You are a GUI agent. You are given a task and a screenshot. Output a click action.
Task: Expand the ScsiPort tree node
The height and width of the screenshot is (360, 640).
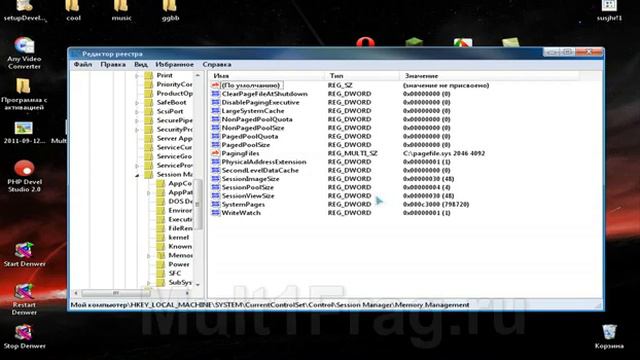pyautogui.click(x=137, y=112)
